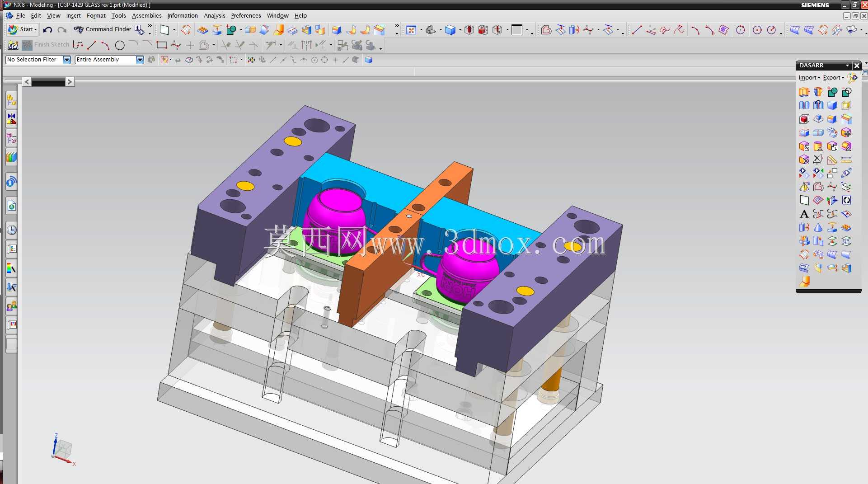
Task: Click the Undo arrow in the toolbar
Action: coord(47,30)
